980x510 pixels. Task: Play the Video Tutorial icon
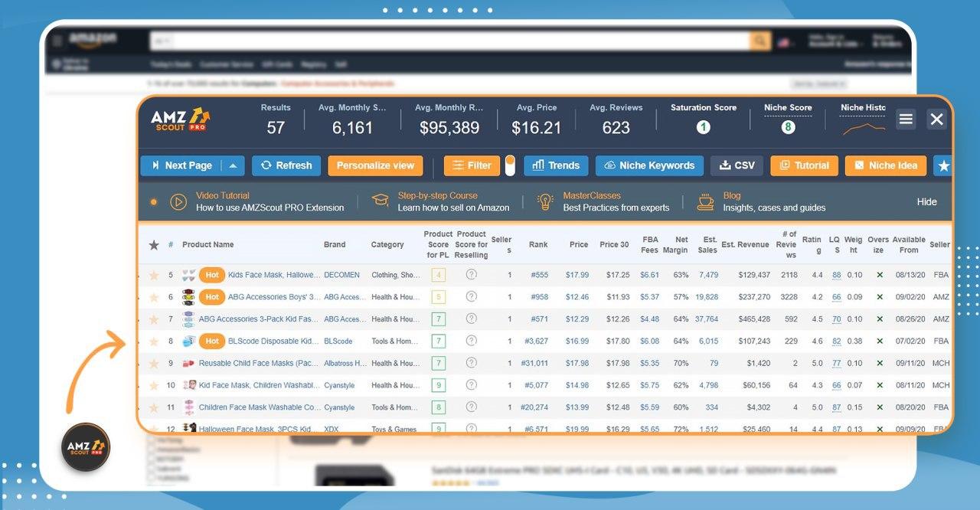click(178, 201)
